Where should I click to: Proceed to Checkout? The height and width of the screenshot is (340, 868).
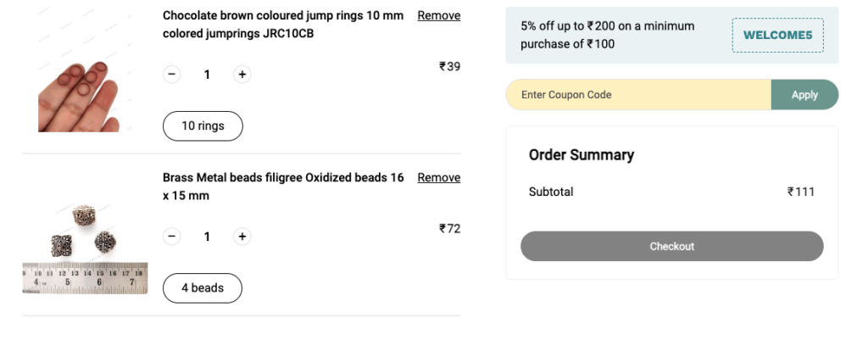pyautogui.click(x=671, y=247)
